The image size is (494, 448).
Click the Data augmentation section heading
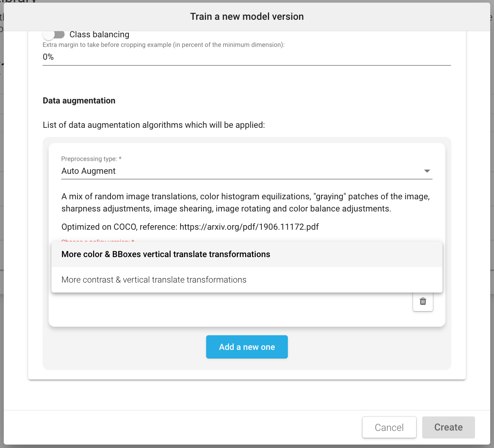click(79, 101)
